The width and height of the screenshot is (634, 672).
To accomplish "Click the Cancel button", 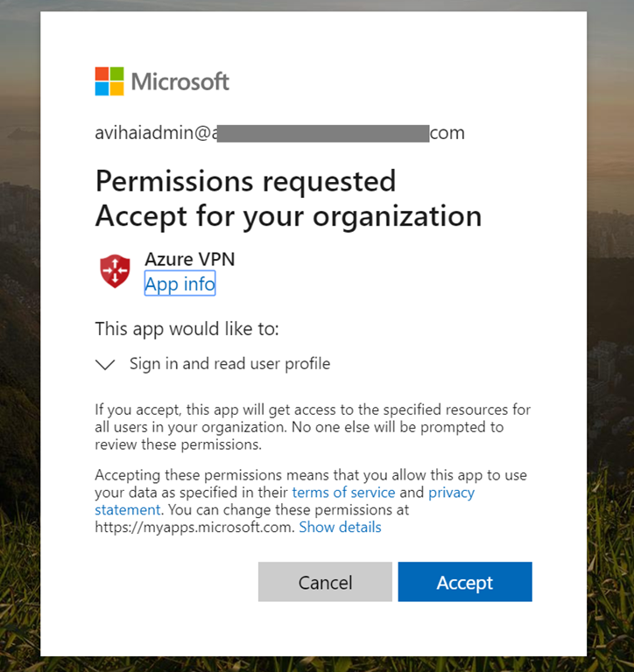I will pyautogui.click(x=325, y=582).
